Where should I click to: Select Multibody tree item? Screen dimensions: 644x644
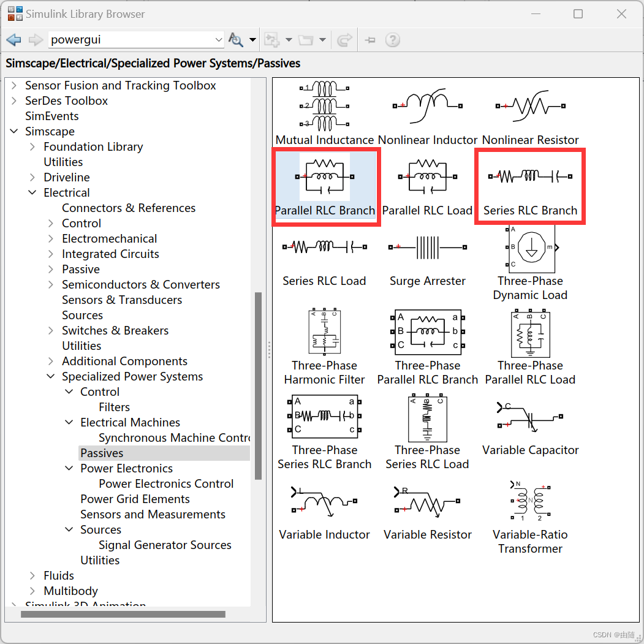click(70, 591)
